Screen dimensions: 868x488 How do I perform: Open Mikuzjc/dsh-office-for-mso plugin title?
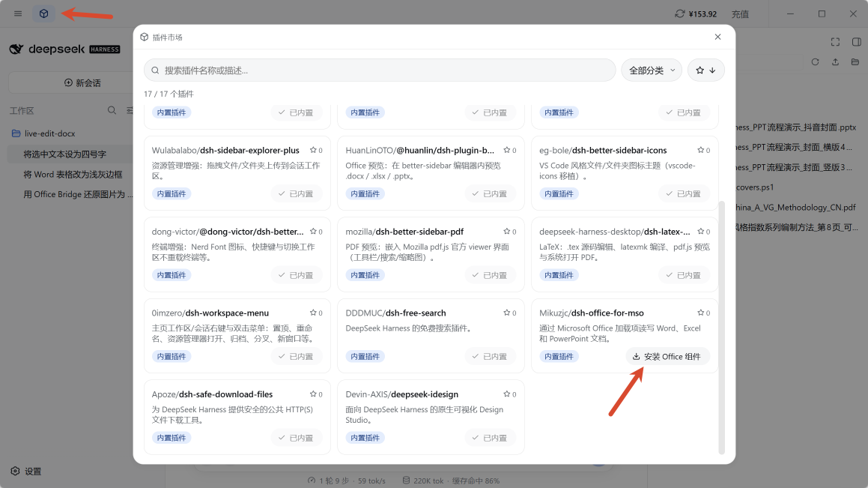[591, 313]
